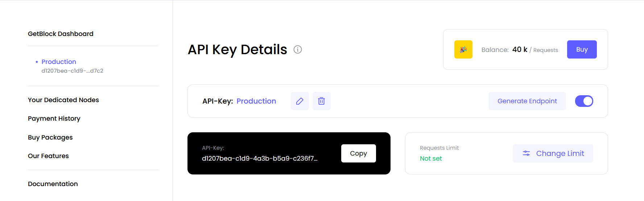The width and height of the screenshot is (644, 201).
Task: Copy the API key
Action: tap(358, 153)
